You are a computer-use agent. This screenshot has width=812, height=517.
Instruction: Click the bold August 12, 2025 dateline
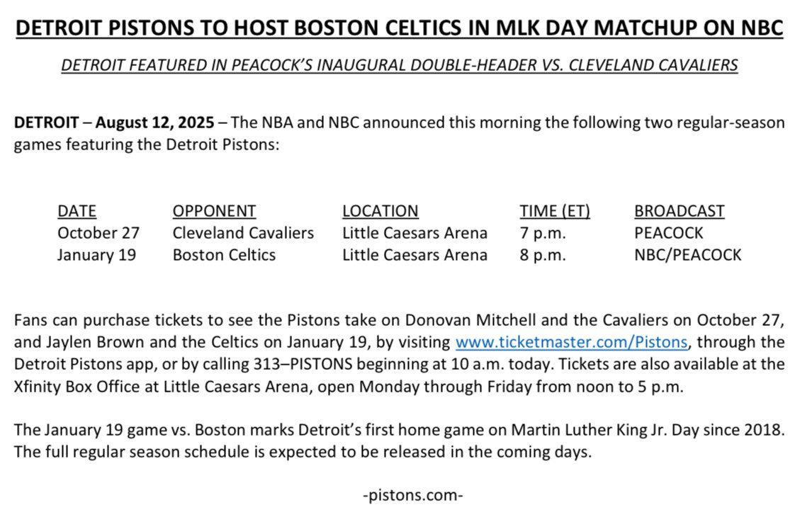(154, 122)
